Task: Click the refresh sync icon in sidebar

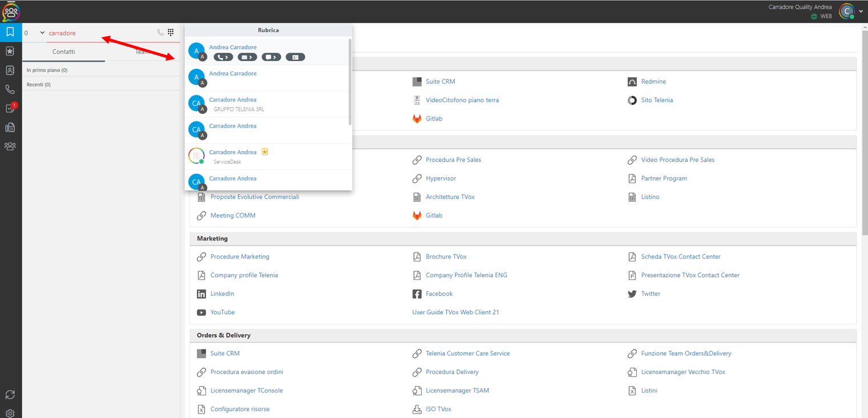Action: tap(10, 395)
